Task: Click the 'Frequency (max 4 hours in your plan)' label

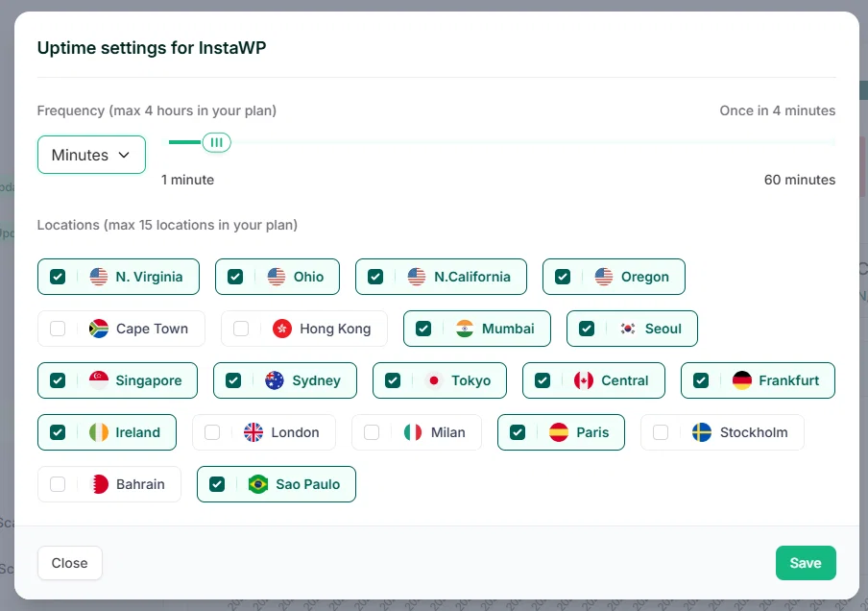Action: pyautogui.click(x=157, y=110)
